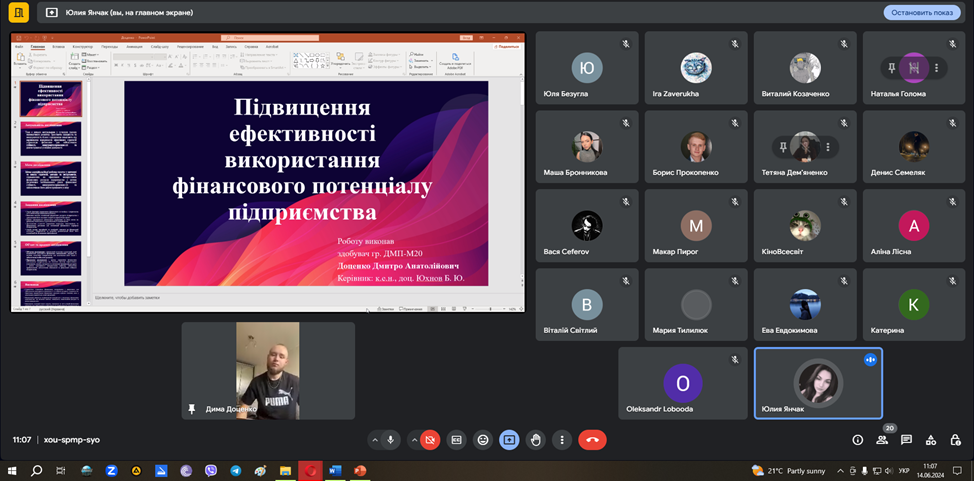Switch to the Вставка ribbon tab
The width and height of the screenshot is (974, 481).
click(58, 47)
